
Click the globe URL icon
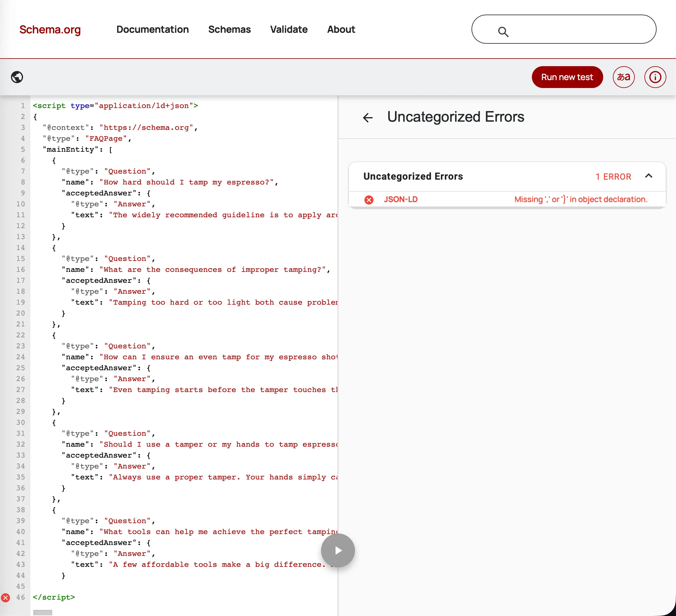17,77
